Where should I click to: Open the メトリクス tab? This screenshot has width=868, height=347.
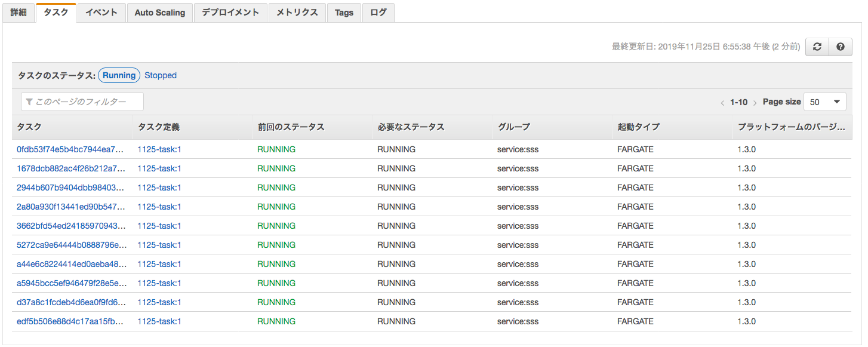click(x=297, y=13)
